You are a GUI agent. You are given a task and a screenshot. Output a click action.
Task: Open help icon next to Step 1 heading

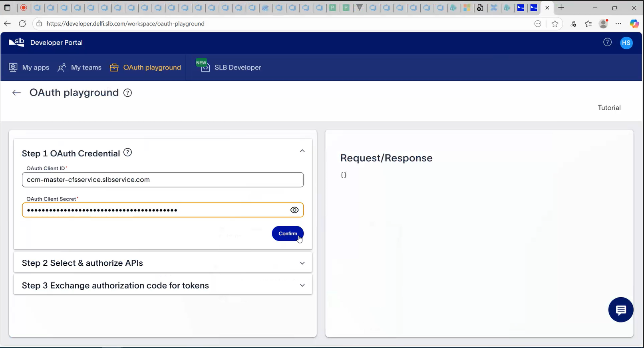[x=127, y=152]
